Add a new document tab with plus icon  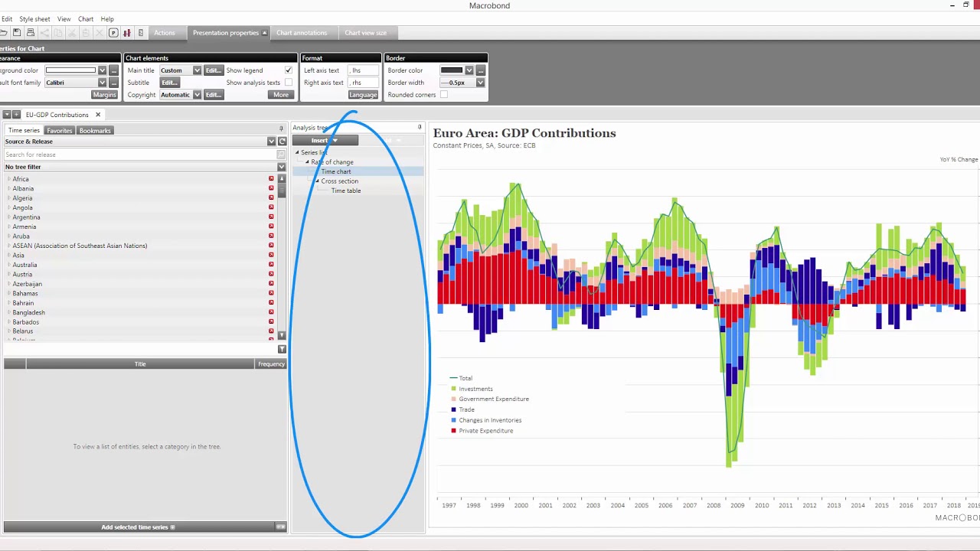pyautogui.click(x=15, y=115)
